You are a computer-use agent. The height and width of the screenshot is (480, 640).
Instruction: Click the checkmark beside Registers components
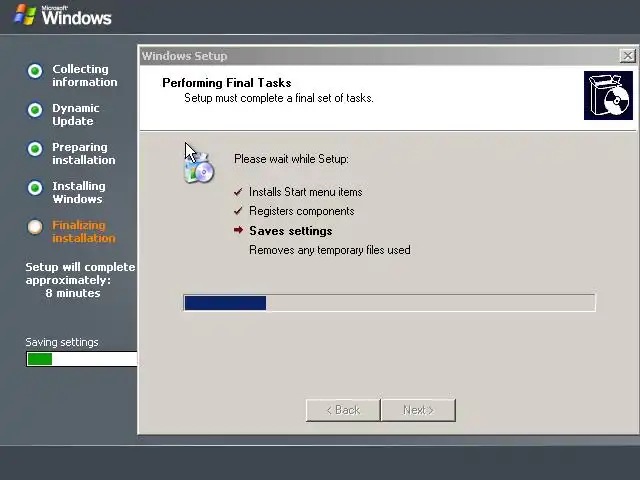[238, 211]
